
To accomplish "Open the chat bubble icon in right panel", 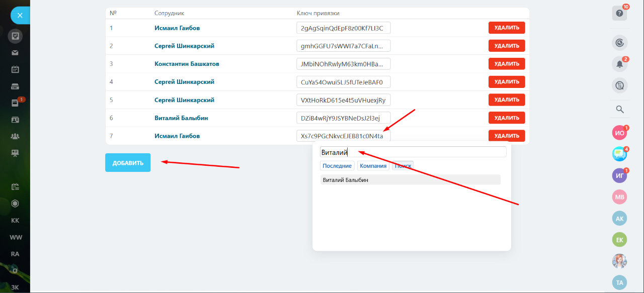I will [619, 85].
